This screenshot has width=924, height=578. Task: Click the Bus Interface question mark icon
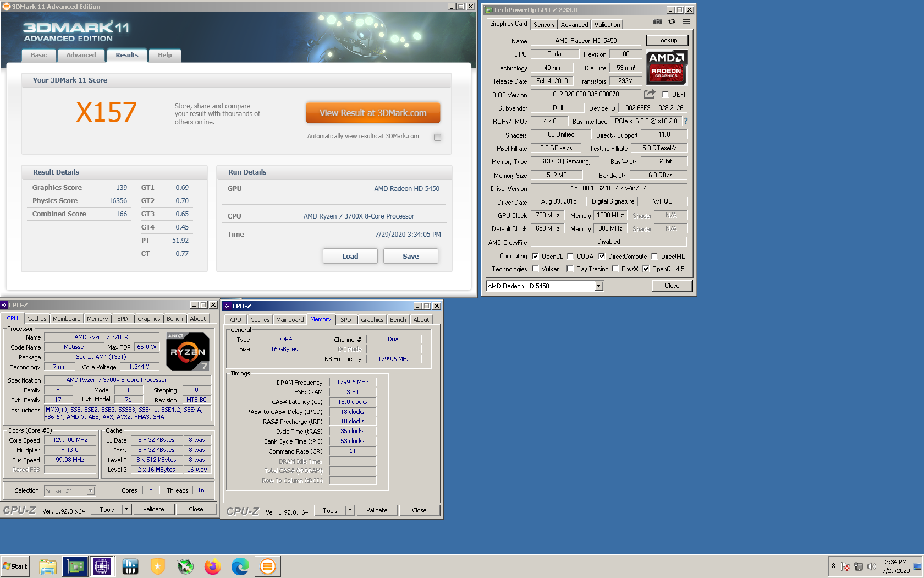686,121
